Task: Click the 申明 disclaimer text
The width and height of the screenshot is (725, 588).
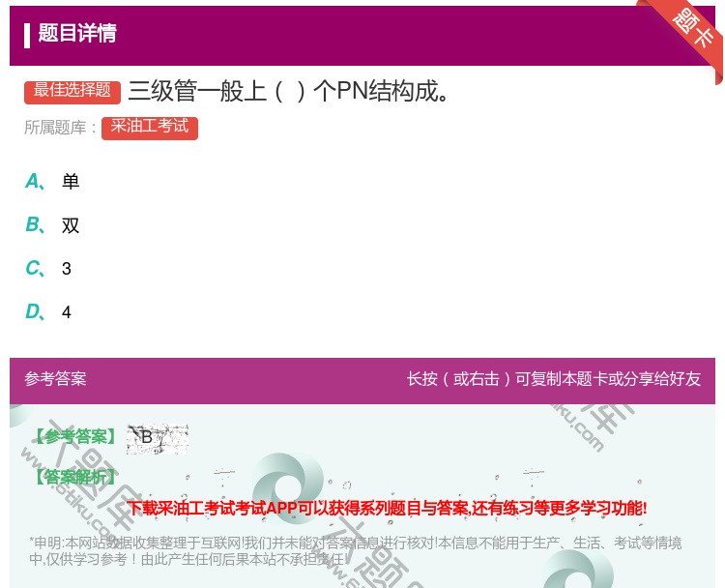Action: point(355,551)
